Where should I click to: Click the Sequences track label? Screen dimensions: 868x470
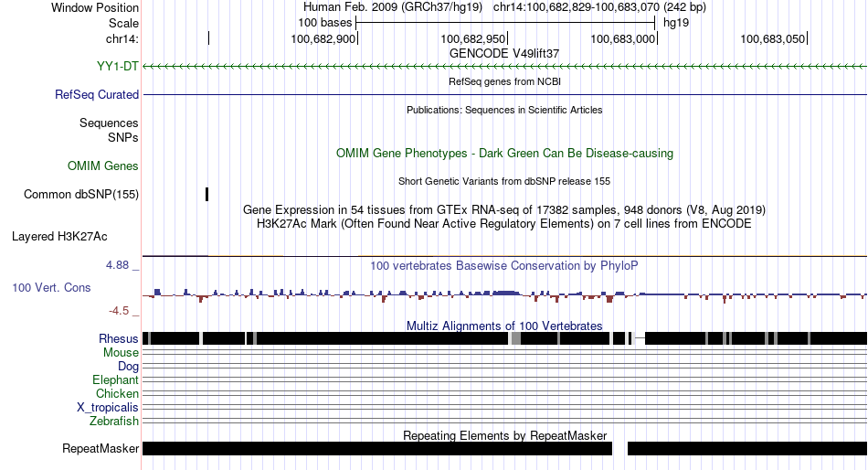pyautogui.click(x=109, y=123)
